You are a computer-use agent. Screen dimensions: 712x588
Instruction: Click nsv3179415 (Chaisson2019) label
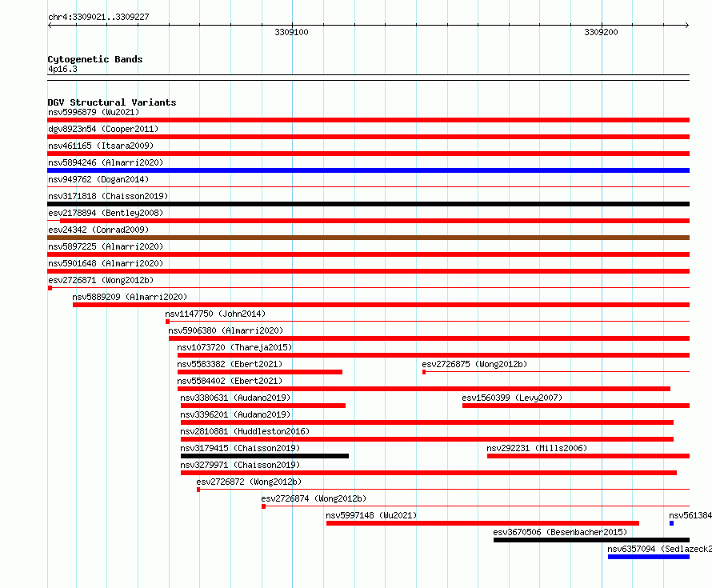coord(240,448)
